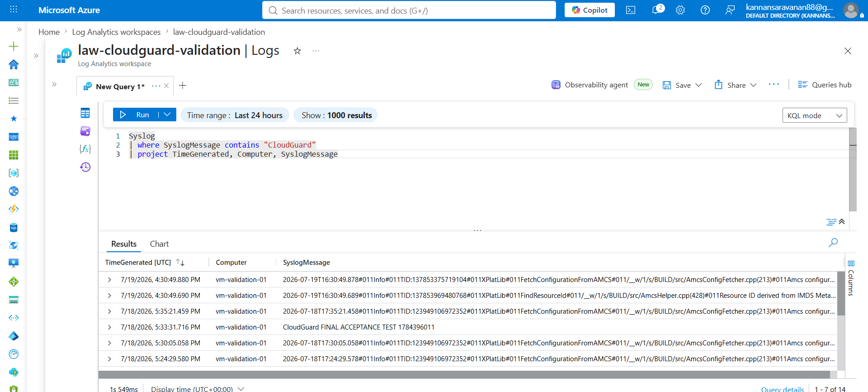Open the feedback icon in header
The height and width of the screenshot is (392, 868).
(730, 10)
